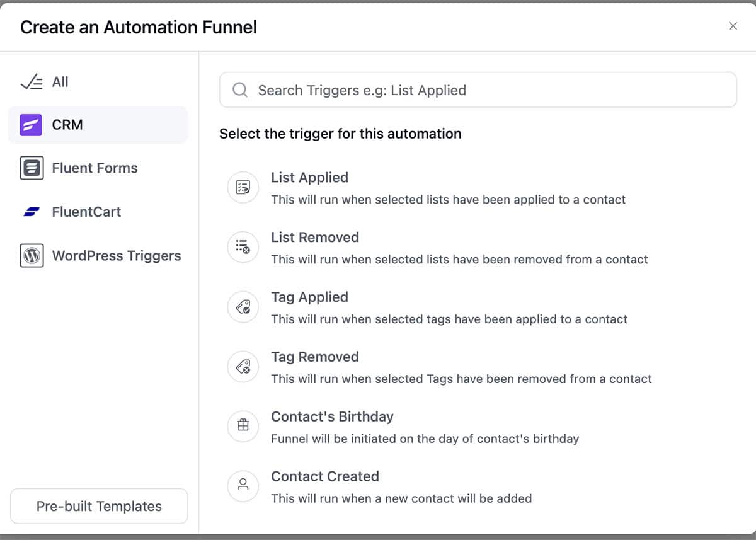Click the WordPress logo icon
Image resolution: width=756 pixels, height=540 pixels.
[31, 256]
